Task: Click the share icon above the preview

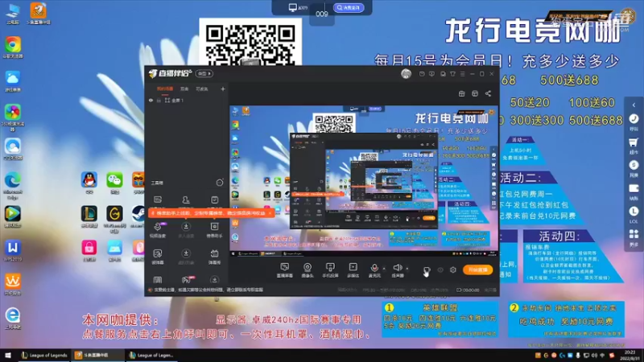Action: point(488,93)
